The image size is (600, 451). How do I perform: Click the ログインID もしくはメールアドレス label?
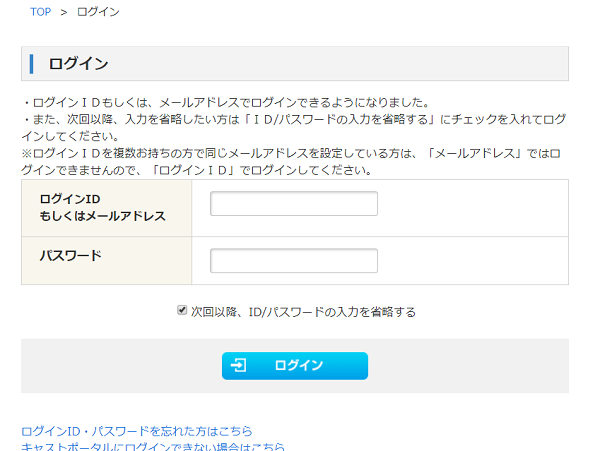click(x=102, y=208)
